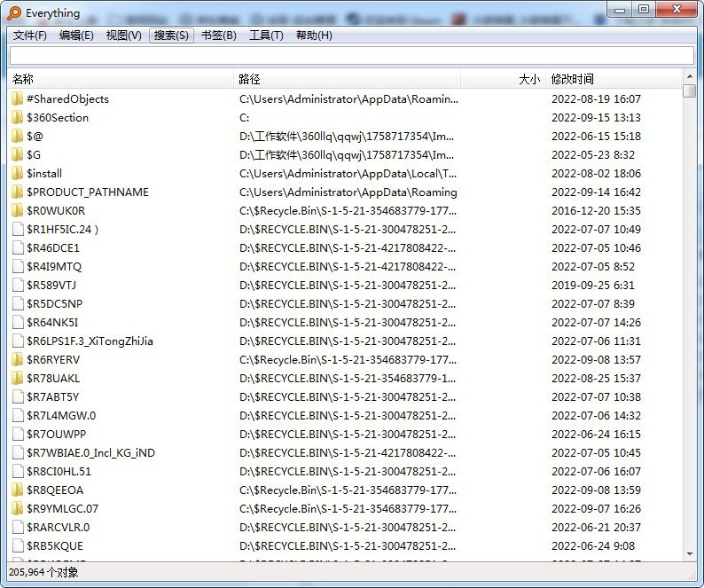Click the $R9YMLGC.07 folder icon
This screenshot has width=704, height=588.
point(17,509)
